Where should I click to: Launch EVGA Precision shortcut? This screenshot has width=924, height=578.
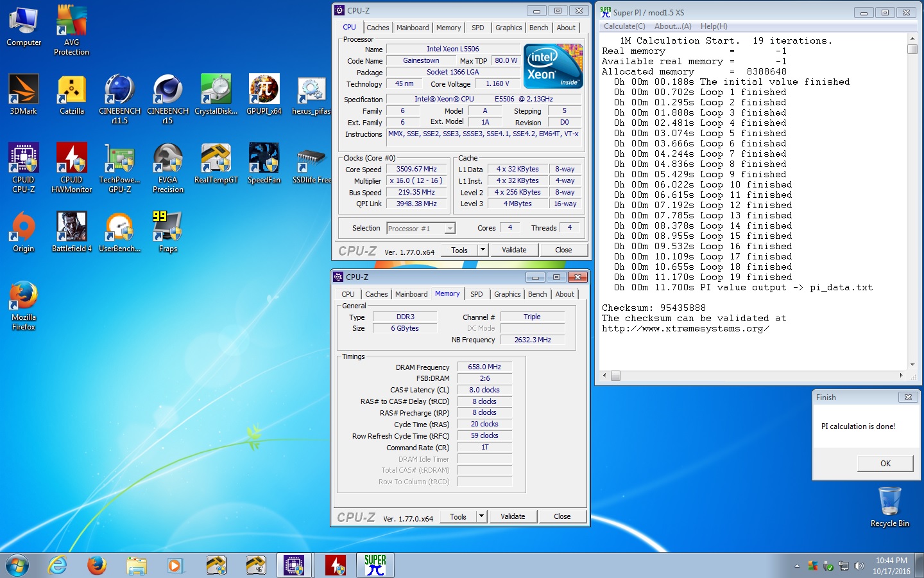(x=168, y=168)
